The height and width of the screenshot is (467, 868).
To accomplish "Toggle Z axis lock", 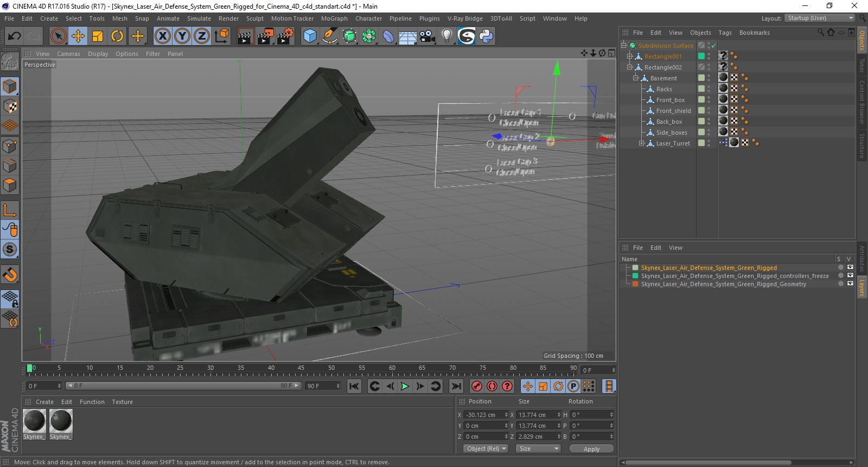I will point(201,36).
